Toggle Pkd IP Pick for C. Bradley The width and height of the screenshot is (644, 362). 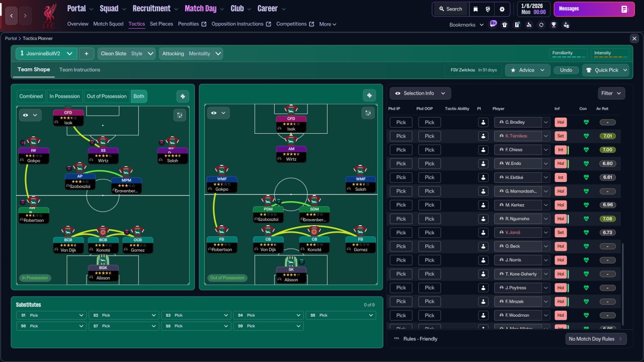tap(401, 122)
